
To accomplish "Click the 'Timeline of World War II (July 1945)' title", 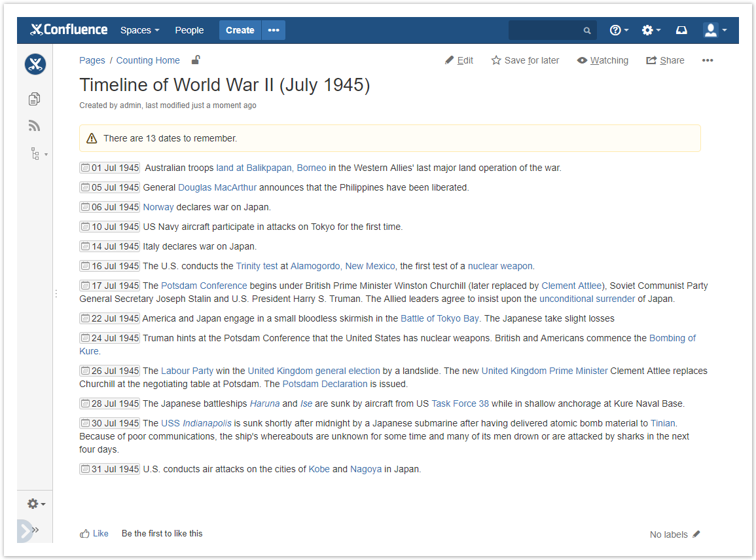I will click(225, 85).
